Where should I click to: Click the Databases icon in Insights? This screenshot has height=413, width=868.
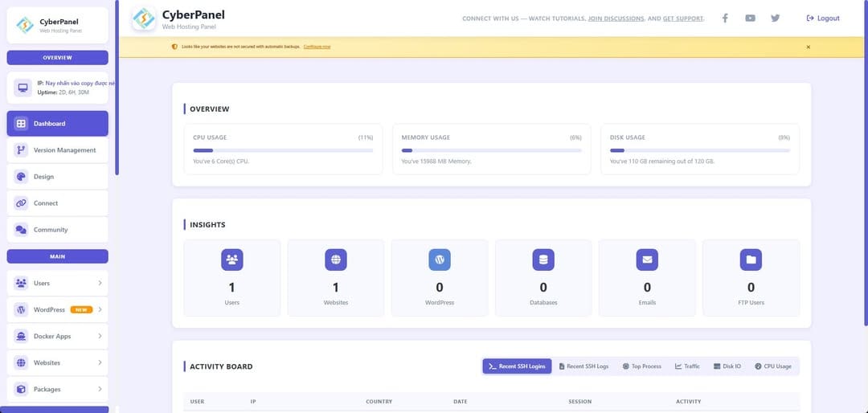coord(543,260)
